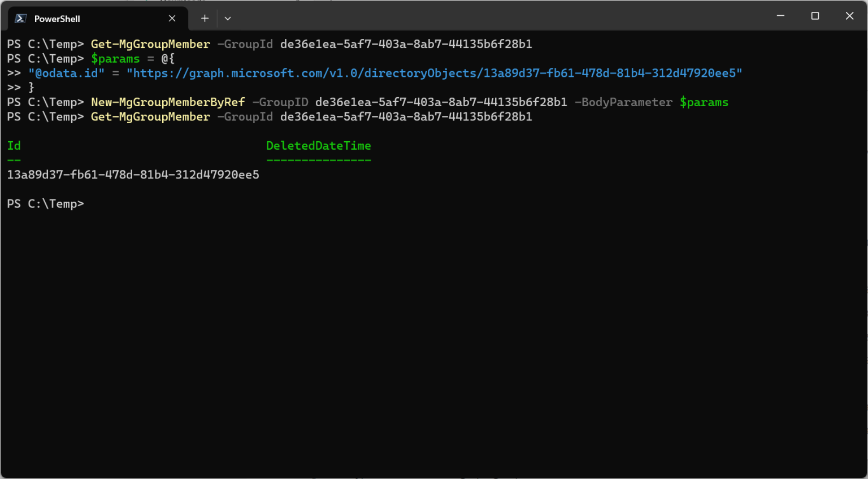Click the -BodyParameter flag

point(623,102)
